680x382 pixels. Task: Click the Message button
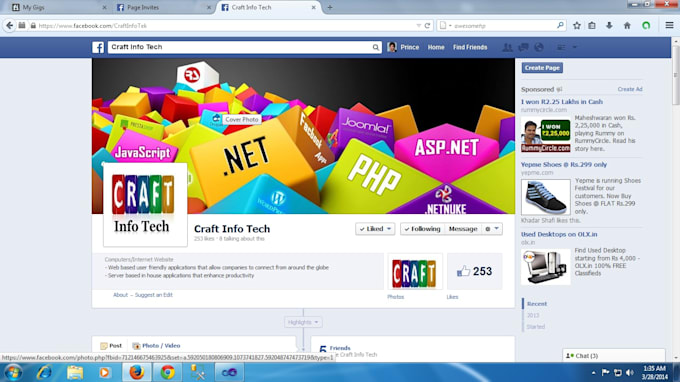coord(463,229)
